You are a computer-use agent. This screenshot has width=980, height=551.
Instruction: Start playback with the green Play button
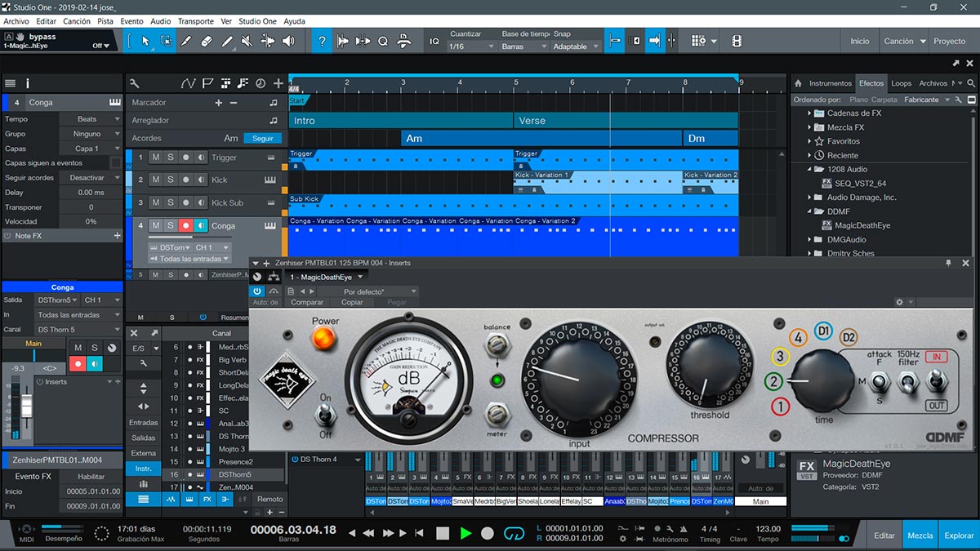point(465,533)
